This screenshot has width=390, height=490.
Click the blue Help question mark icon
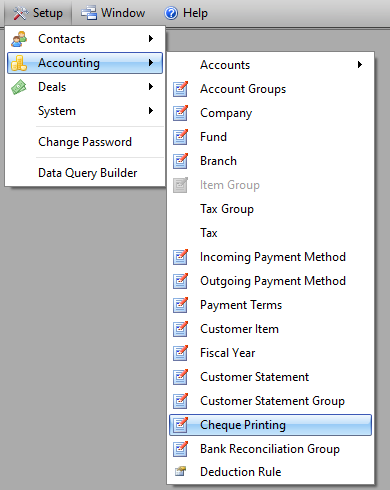tap(171, 13)
